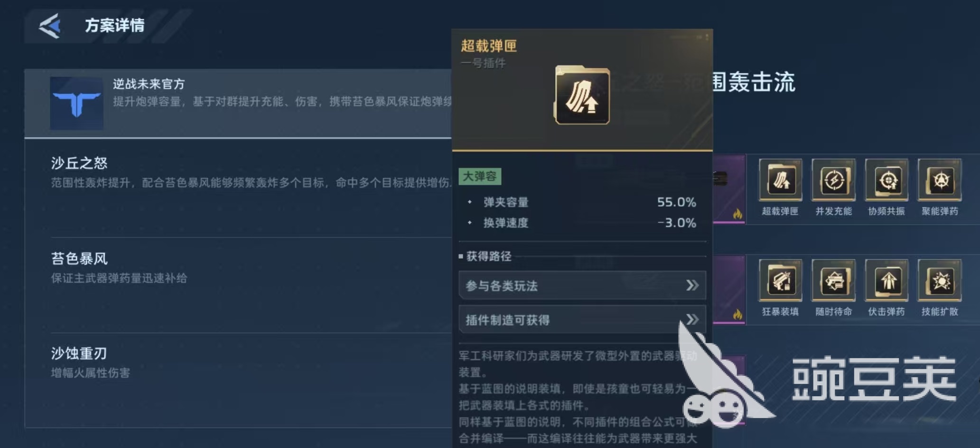Select the 随时待命 plugin icon
Image resolution: width=980 pixels, height=448 pixels.
pos(833,280)
